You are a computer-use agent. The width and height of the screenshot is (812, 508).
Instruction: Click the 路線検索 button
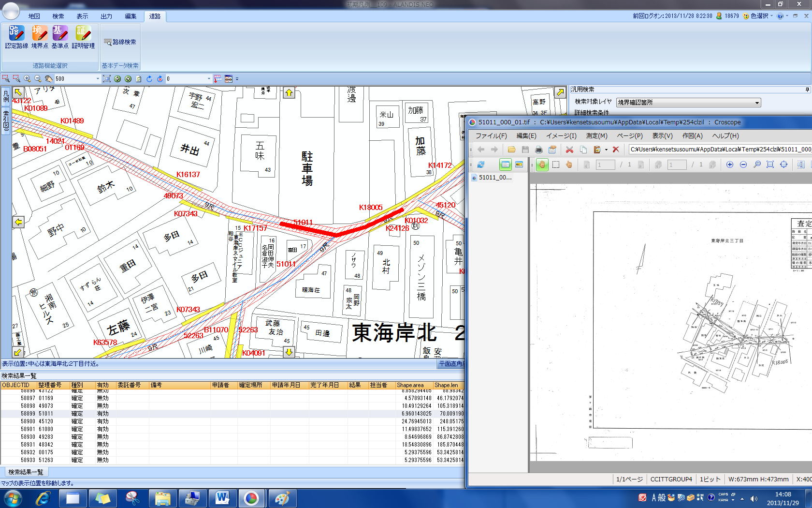120,42
